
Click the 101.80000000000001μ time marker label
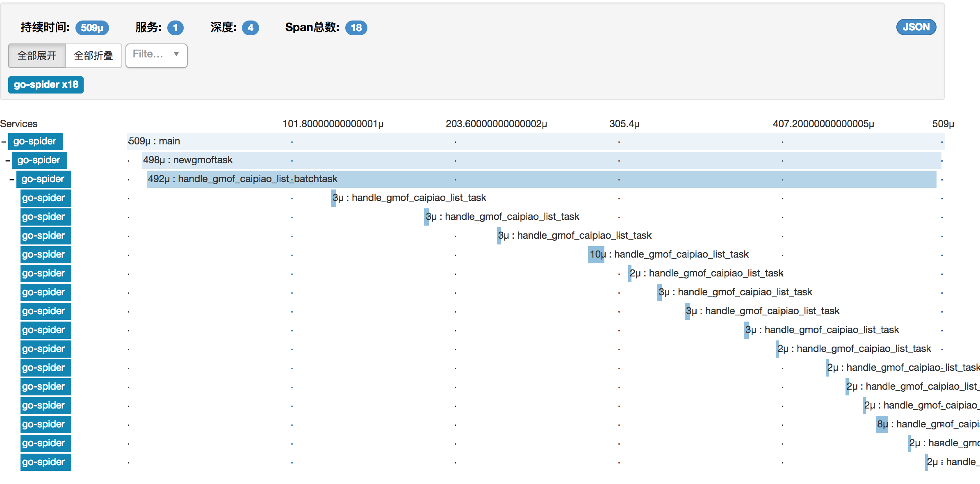[333, 123]
